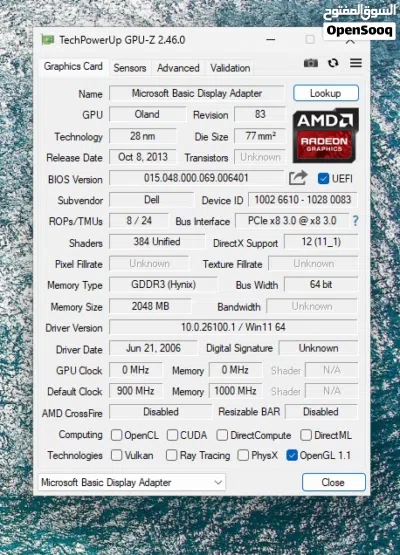Click the Die Size value 77 mm²
This screenshot has height=555, width=400.
(x=260, y=136)
